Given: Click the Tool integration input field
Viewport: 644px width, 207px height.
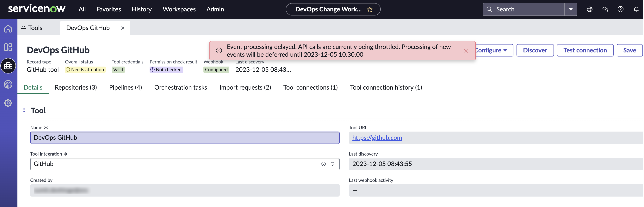Looking at the screenshot, I should [x=185, y=164].
